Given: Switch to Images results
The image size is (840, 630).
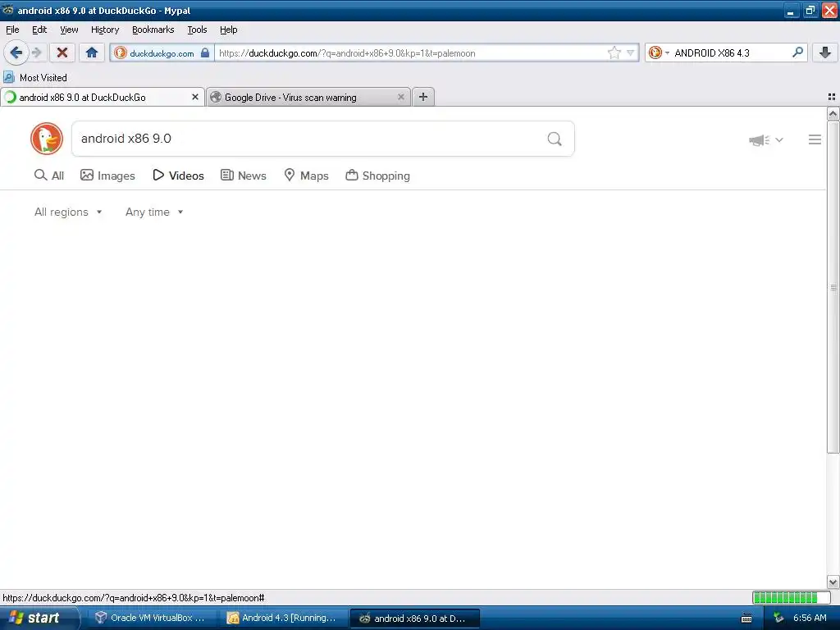Looking at the screenshot, I should [107, 176].
